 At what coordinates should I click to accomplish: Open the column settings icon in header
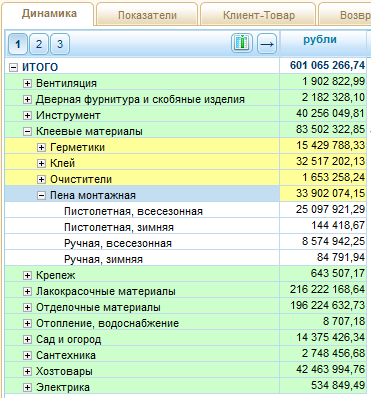pos(242,43)
